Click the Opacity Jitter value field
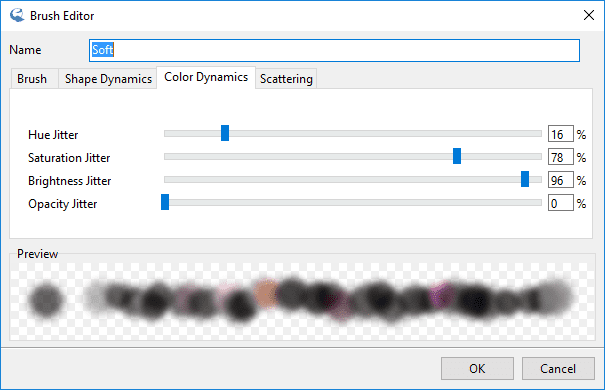The image size is (605, 390). 561,203
